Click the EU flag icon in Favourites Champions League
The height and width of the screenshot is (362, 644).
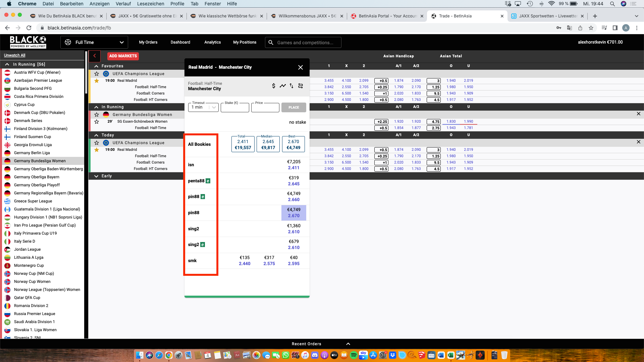pos(106,74)
